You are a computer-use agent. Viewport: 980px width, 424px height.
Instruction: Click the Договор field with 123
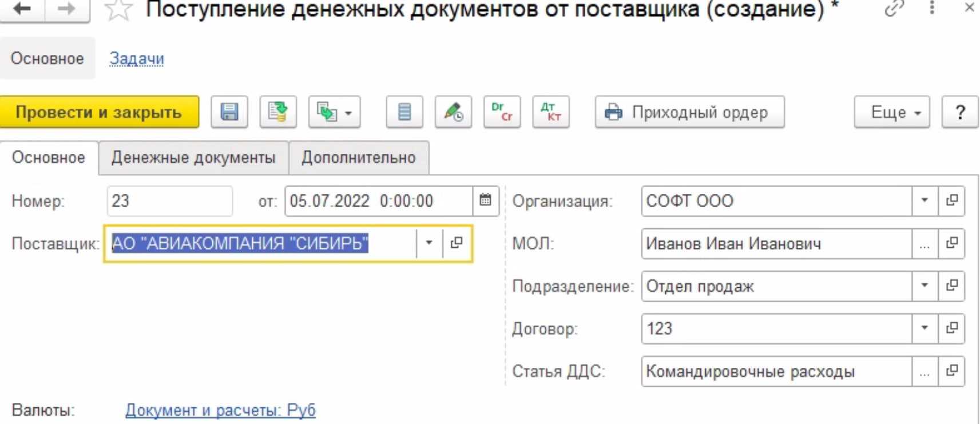[776, 328]
